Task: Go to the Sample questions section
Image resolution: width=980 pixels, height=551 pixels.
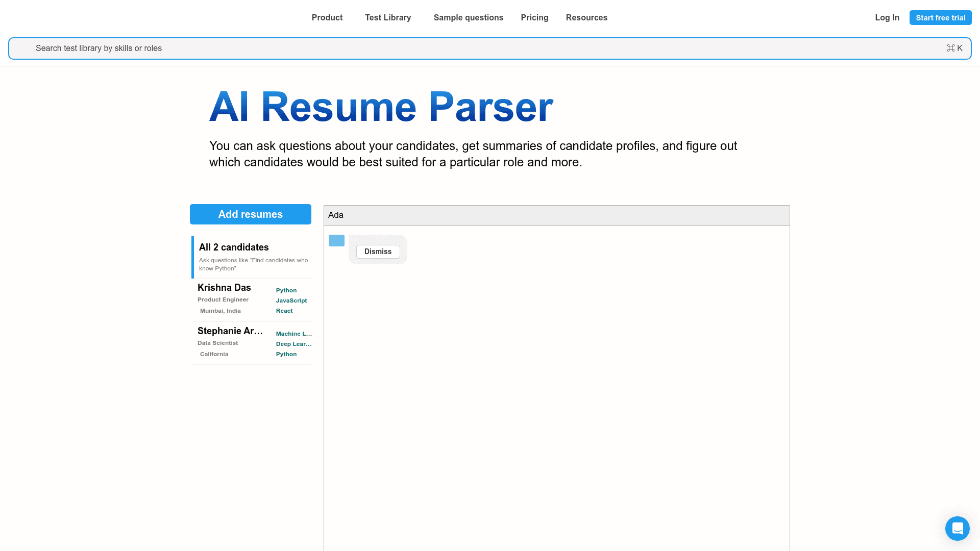Action: (468, 17)
